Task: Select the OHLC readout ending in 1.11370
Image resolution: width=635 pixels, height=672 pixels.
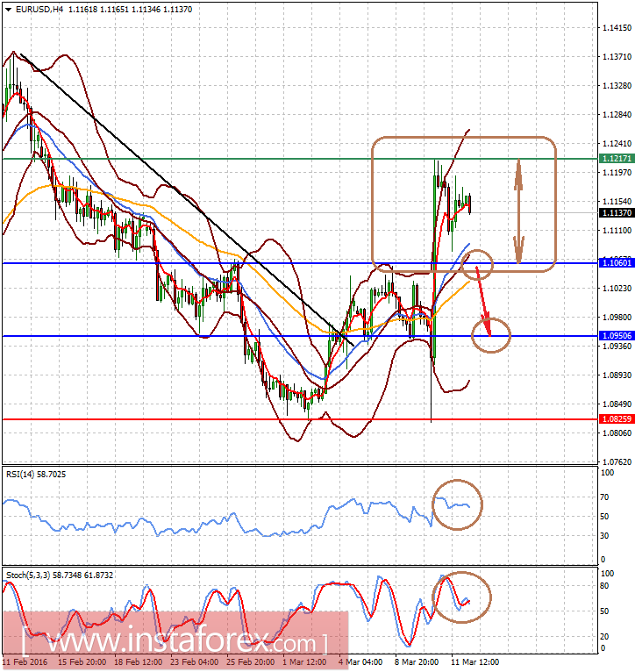Action: coord(130,10)
